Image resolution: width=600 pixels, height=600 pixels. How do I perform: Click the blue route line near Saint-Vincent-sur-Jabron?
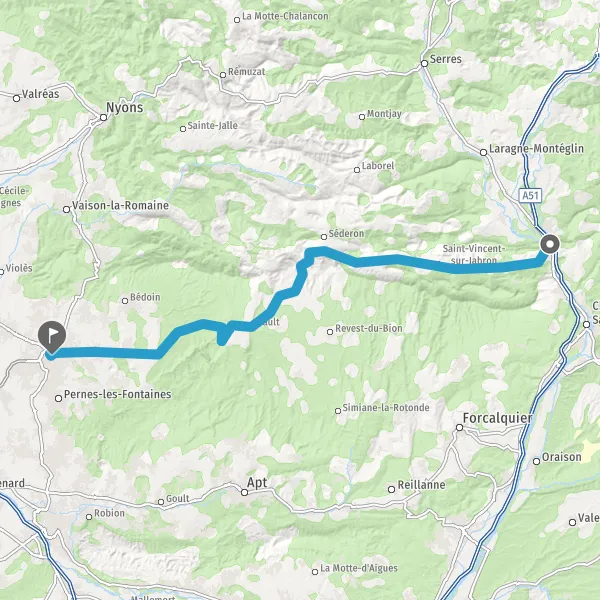[x=474, y=269]
